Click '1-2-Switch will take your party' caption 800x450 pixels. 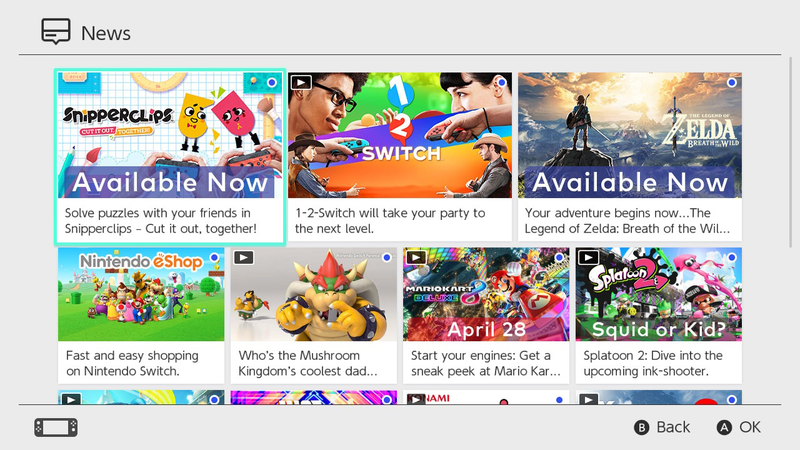click(390, 220)
